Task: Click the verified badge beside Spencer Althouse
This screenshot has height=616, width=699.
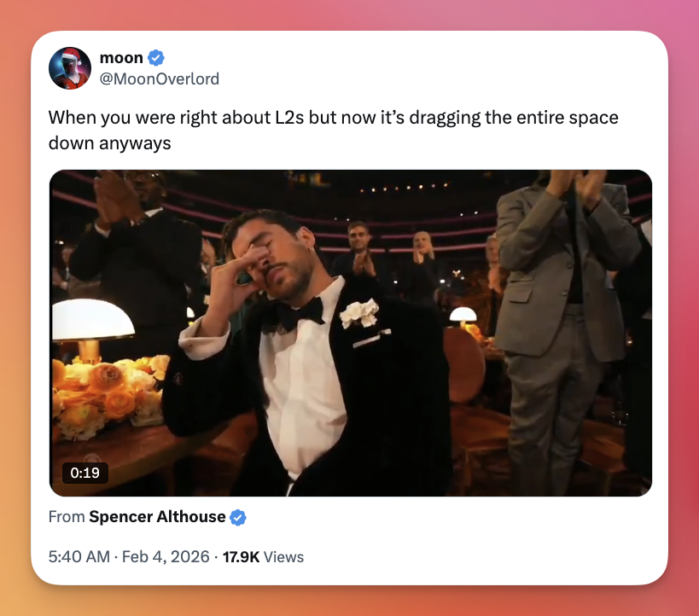Action: [238, 517]
